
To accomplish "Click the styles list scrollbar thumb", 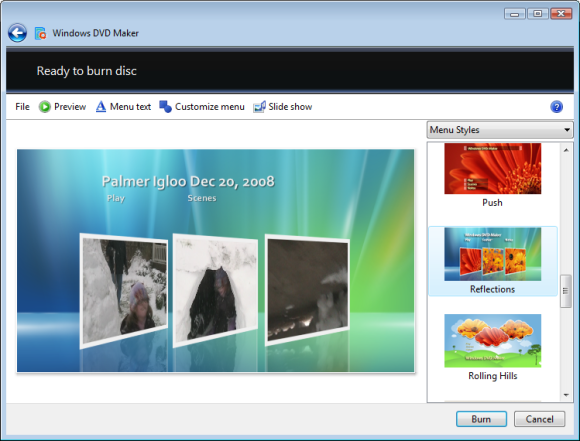I will (566, 291).
